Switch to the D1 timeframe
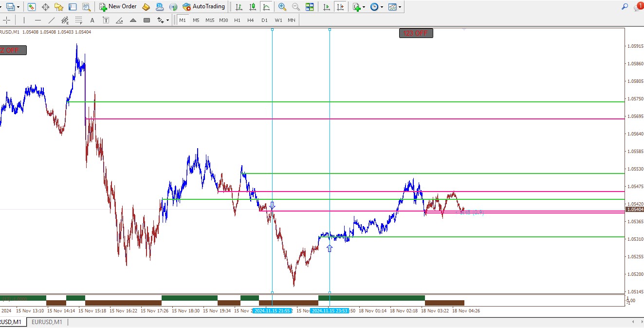The width and height of the screenshot is (644, 328). click(264, 20)
